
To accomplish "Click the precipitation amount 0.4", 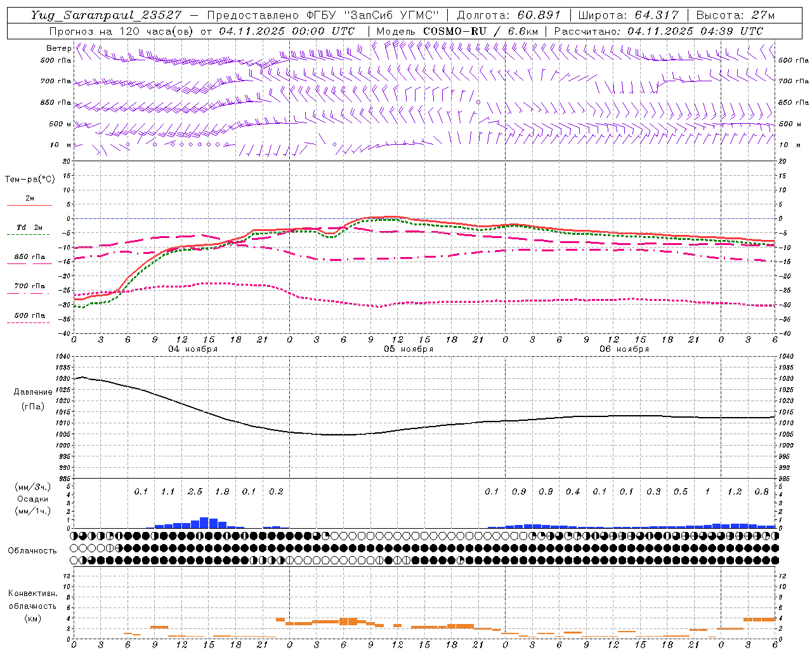I will (573, 492).
